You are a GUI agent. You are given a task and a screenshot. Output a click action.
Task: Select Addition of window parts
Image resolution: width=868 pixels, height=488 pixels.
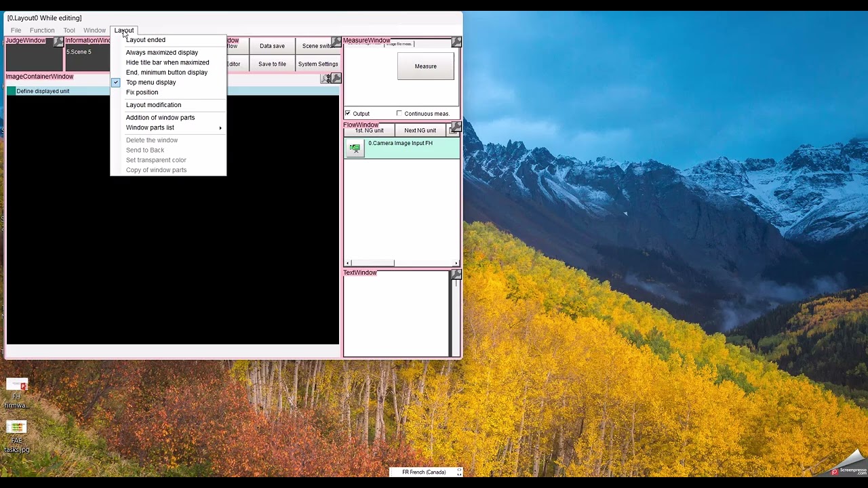tap(160, 117)
